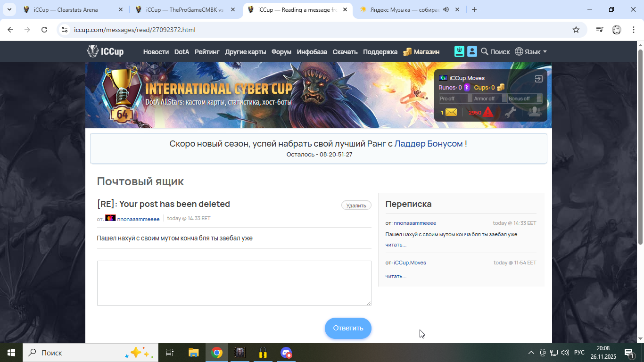Screen dimensions: 644x362
Task: Open the Поддержка menu item
Action: [x=380, y=52]
